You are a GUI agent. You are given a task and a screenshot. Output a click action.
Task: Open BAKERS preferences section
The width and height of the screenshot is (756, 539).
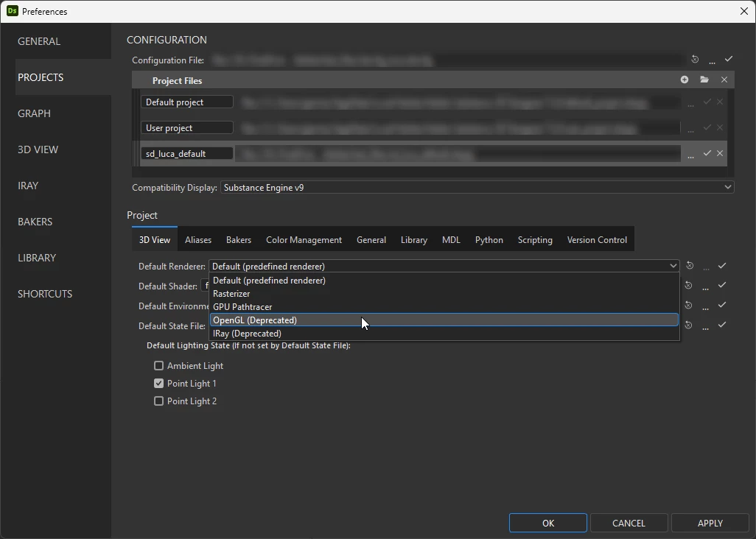point(63,222)
